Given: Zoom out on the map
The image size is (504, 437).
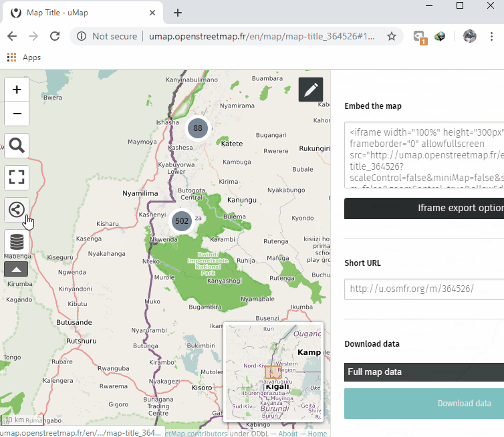Looking at the screenshot, I should (x=17, y=114).
